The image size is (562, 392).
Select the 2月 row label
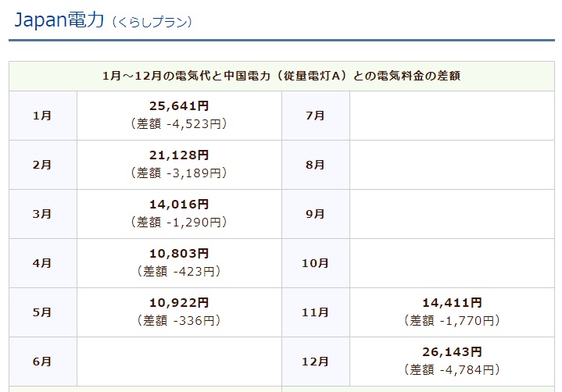click(42, 165)
